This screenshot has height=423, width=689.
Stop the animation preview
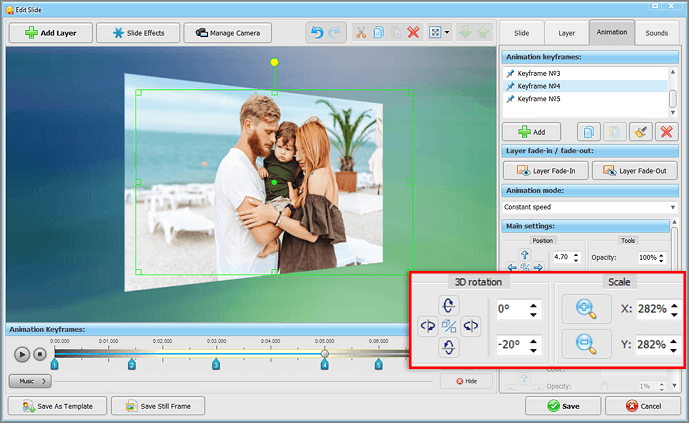pyautogui.click(x=40, y=354)
